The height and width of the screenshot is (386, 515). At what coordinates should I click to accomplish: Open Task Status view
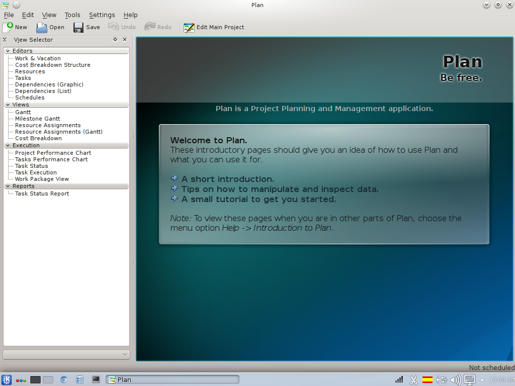31,166
